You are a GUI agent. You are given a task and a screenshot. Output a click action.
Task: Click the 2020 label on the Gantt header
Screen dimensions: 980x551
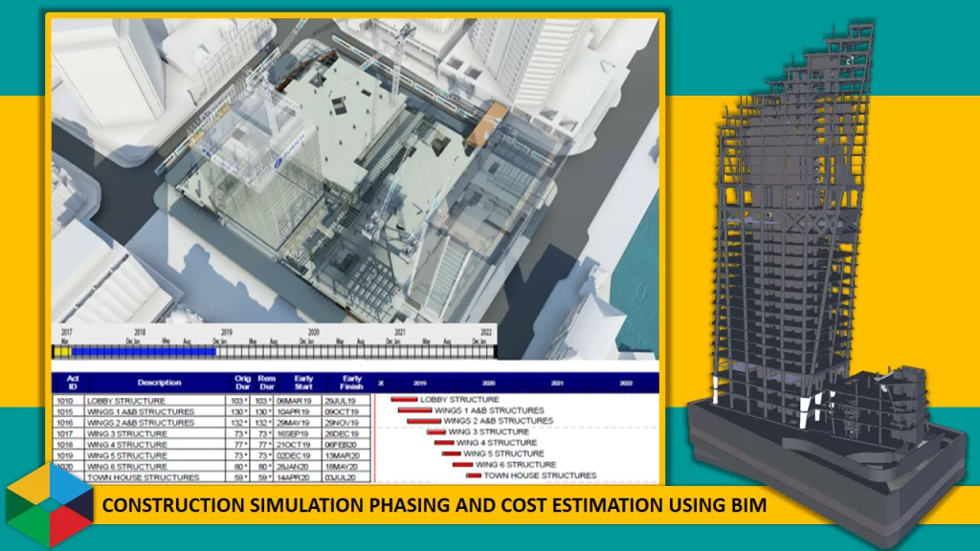(x=488, y=383)
